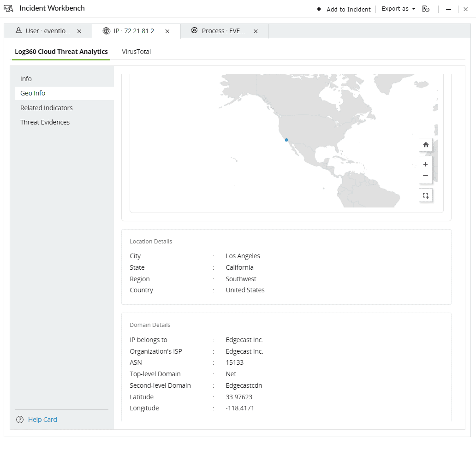Click the zoom out icon on the map

point(425,175)
